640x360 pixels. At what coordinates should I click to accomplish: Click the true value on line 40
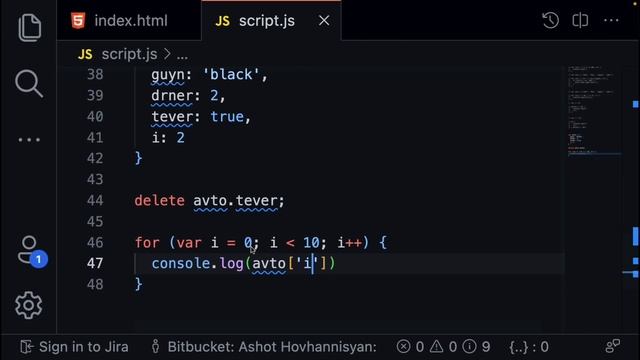pos(227,117)
